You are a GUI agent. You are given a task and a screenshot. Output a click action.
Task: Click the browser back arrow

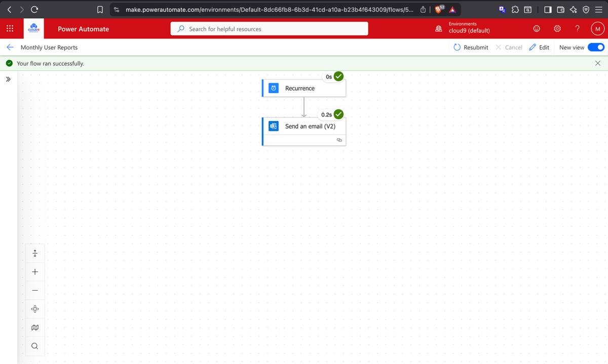tap(9, 9)
